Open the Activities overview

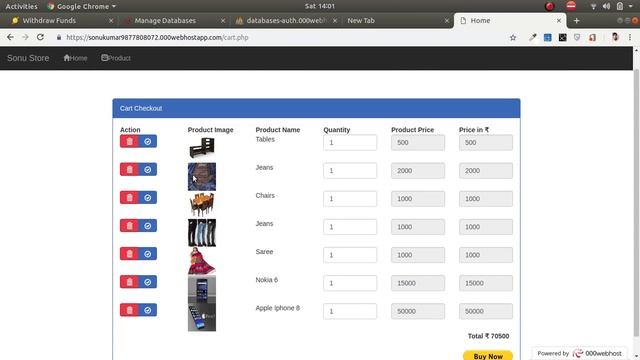point(21,6)
